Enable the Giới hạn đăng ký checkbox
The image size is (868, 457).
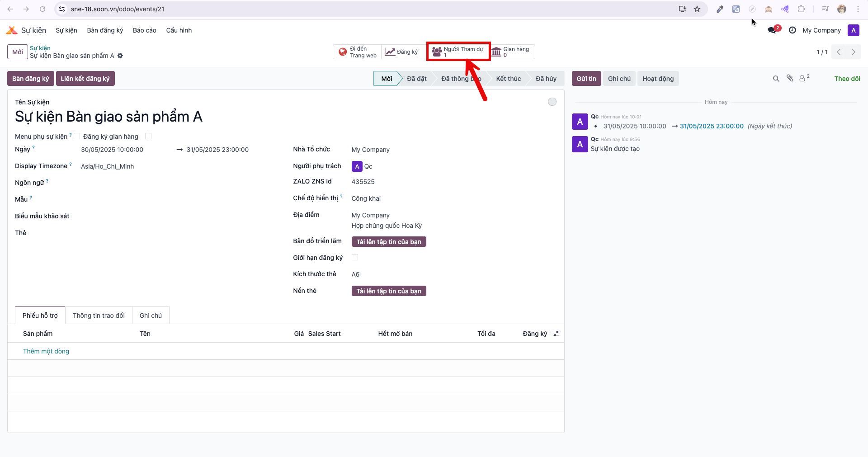[x=355, y=257]
